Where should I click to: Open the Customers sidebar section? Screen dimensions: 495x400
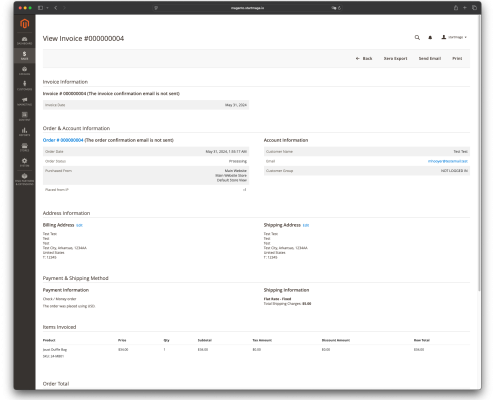tap(24, 86)
